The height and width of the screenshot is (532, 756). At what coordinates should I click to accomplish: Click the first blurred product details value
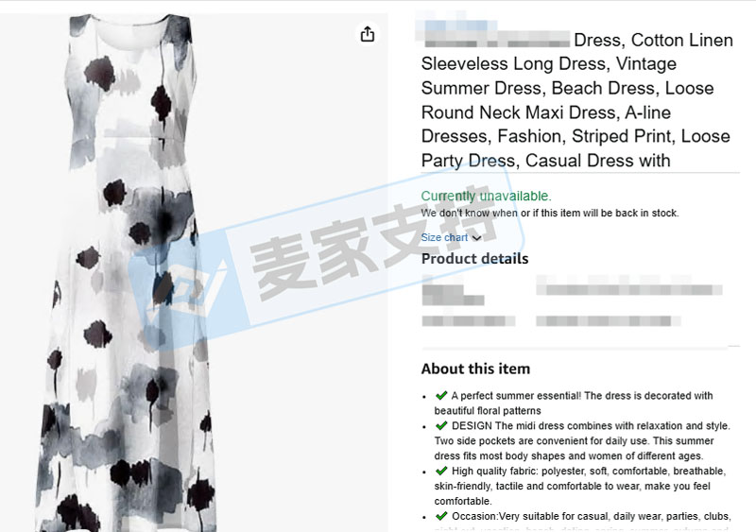pyautogui.click(x=629, y=289)
